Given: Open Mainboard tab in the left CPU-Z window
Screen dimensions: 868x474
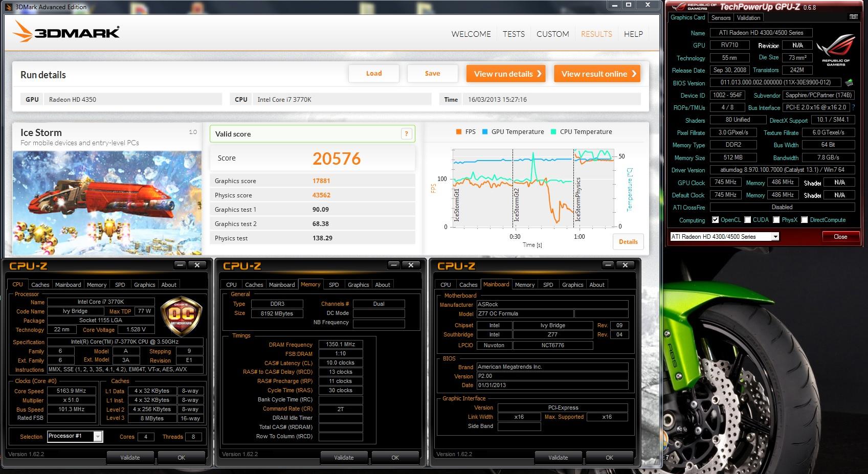Looking at the screenshot, I should pyautogui.click(x=68, y=285).
